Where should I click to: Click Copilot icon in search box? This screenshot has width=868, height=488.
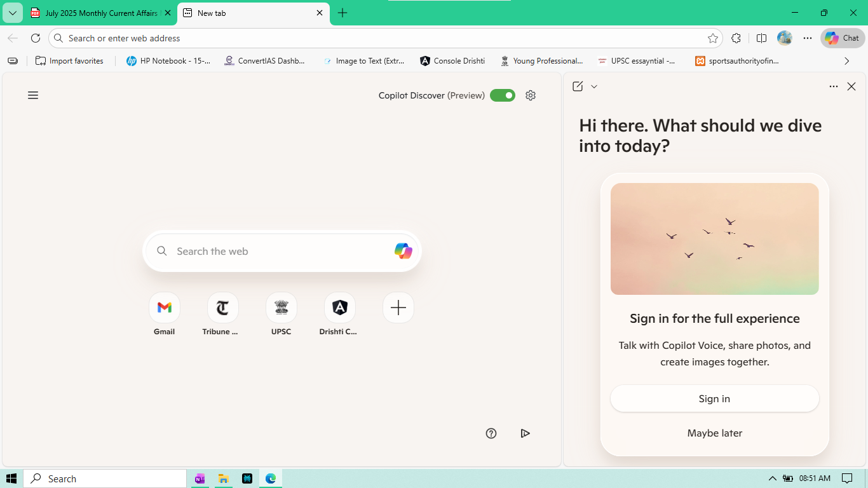click(403, 251)
